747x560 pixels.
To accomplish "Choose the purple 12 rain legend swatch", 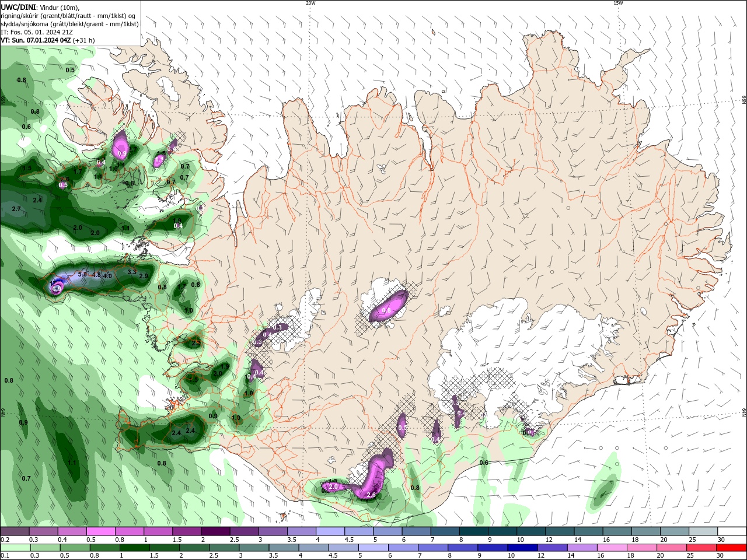I will [x=551, y=548].
